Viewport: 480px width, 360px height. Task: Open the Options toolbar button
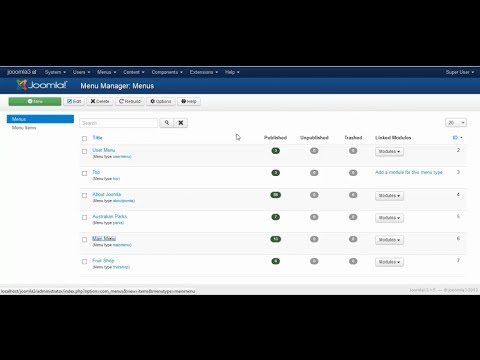click(161, 101)
